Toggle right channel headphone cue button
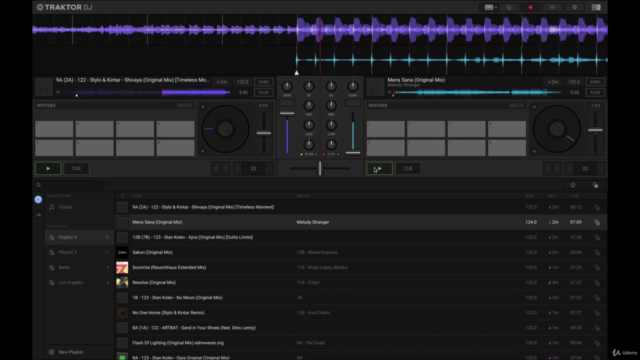Screen dimensions: 640x360 [x=353, y=103]
